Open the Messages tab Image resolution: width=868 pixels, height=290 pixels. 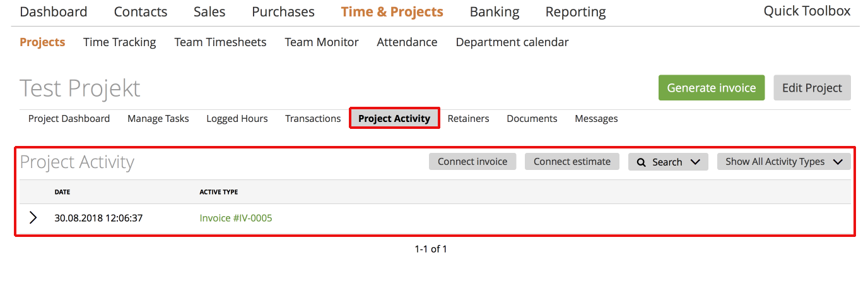pyautogui.click(x=596, y=119)
